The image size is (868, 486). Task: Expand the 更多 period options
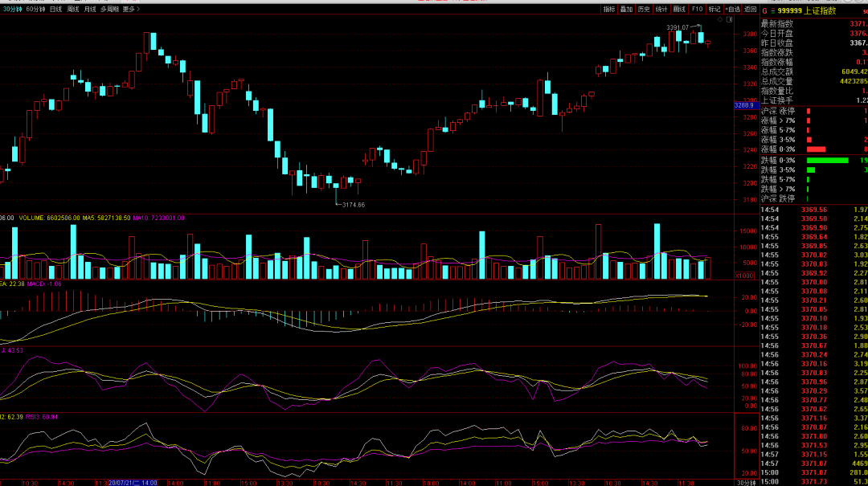pos(131,10)
